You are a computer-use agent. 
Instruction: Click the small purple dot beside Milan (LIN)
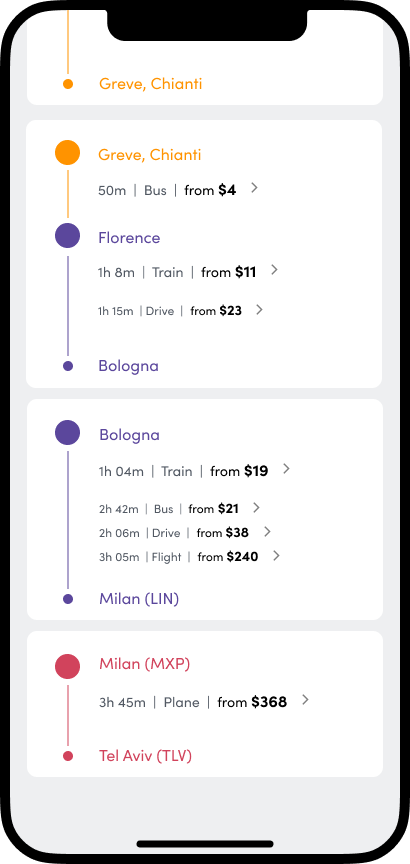pyautogui.click(x=68, y=599)
